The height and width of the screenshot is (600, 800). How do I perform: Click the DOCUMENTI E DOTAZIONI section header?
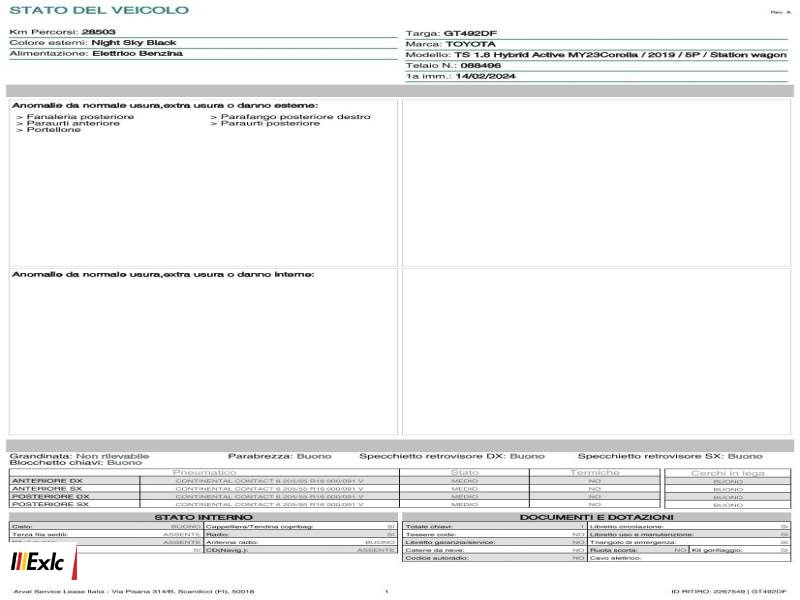pyautogui.click(x=596, y=517)
